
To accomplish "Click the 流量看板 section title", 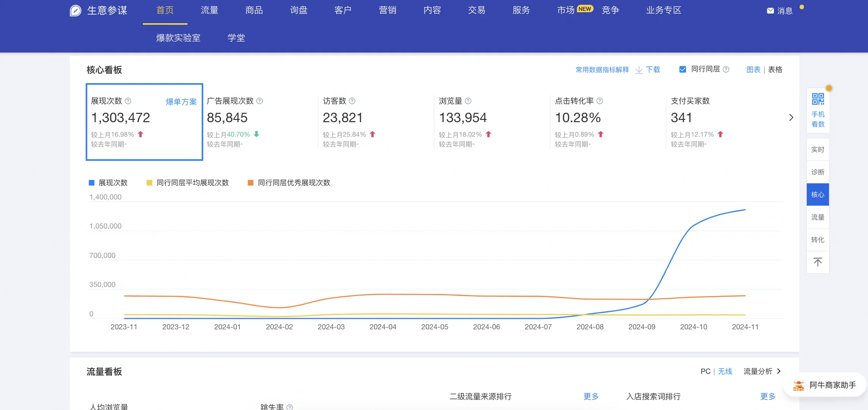I will click(x=104, y=372).
